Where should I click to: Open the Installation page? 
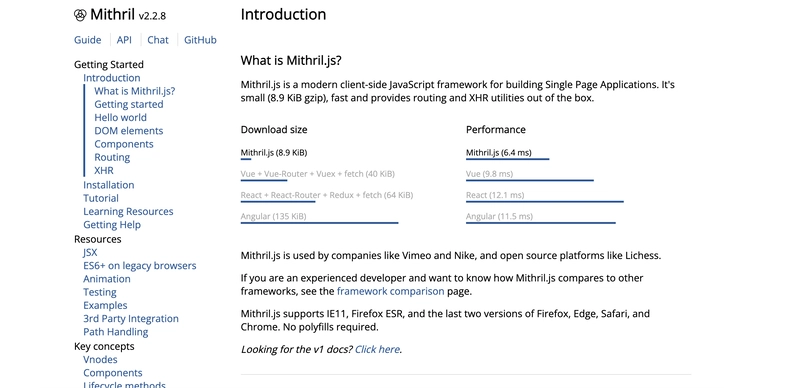pyautogui.click(x=109, y=185)
